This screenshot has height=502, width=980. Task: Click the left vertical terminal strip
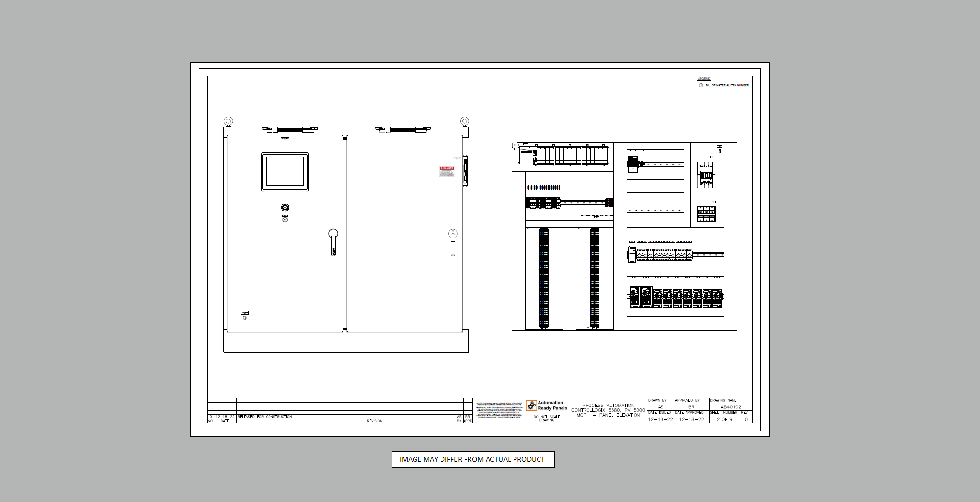click(544, 278)
